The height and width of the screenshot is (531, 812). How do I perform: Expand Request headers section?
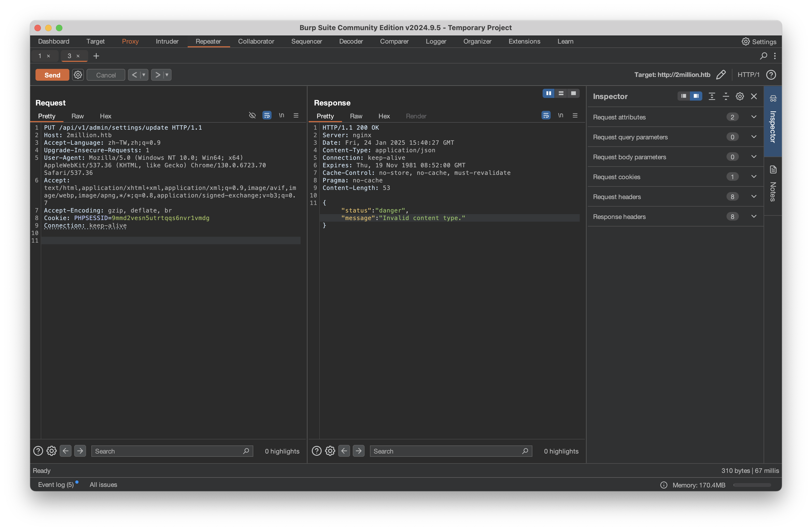[x=754, y=197]
